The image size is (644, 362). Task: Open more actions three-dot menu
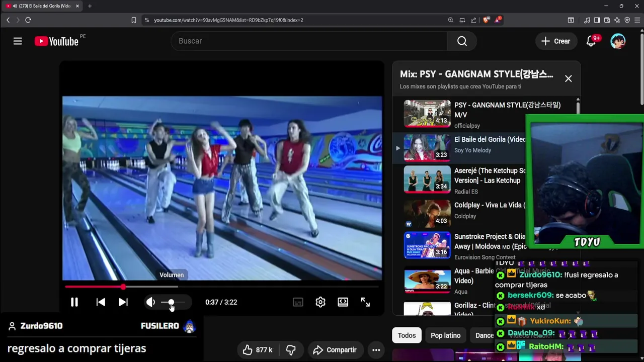(376, 350)
